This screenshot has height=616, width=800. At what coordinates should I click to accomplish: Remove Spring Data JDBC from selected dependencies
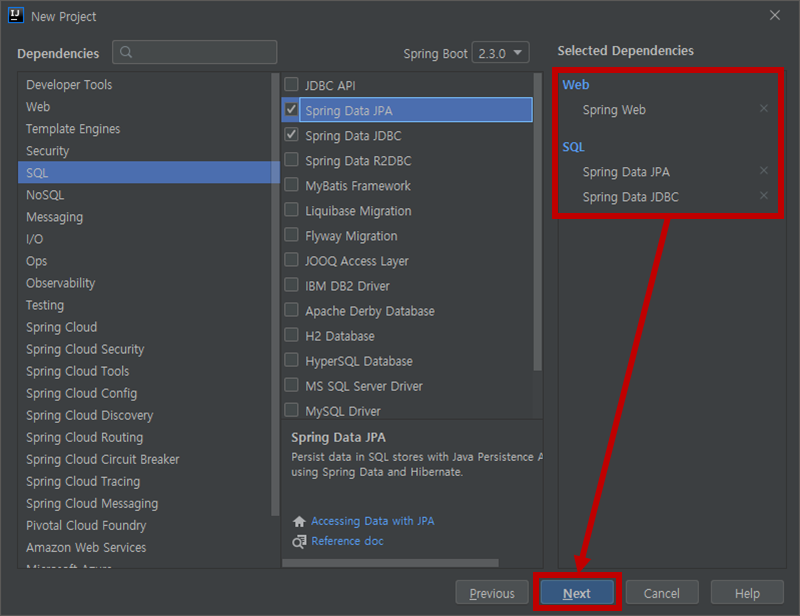pos(763,195)
